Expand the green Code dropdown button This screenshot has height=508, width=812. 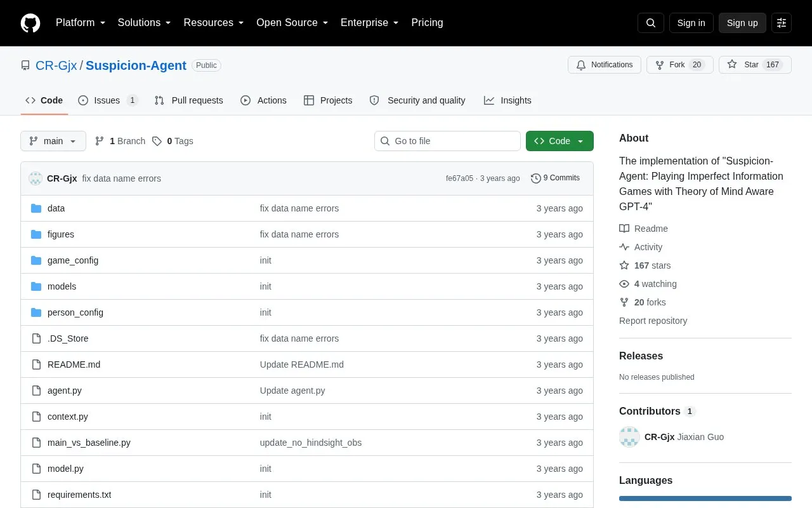tap(560, 141)
